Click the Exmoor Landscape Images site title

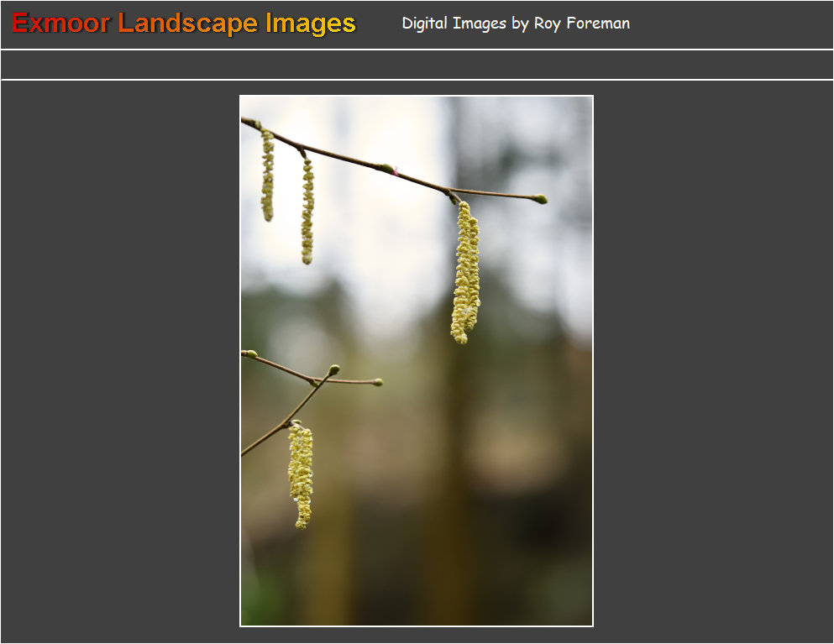pos(184,24)
